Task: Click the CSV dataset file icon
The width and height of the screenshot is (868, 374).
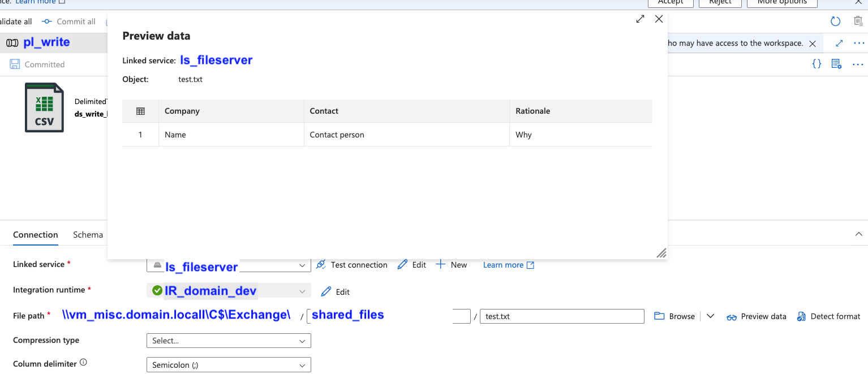Action: pos(44,108)
